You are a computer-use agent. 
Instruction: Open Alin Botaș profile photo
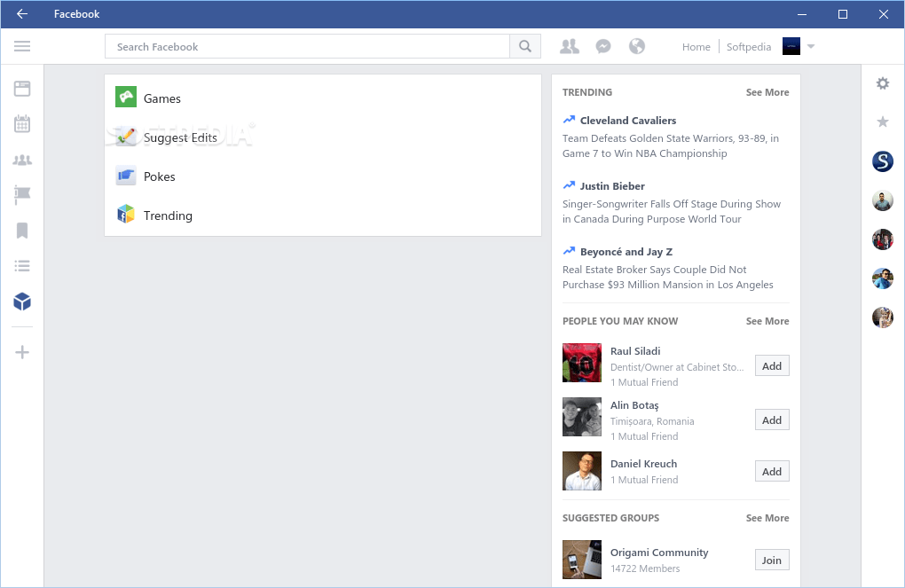582,417
